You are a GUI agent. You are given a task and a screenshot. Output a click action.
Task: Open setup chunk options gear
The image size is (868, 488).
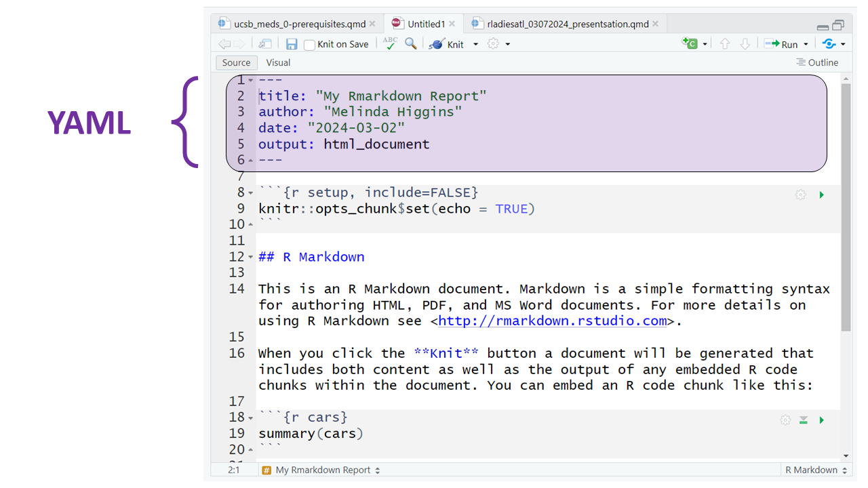pyautogui.click(x=801, y=195)
